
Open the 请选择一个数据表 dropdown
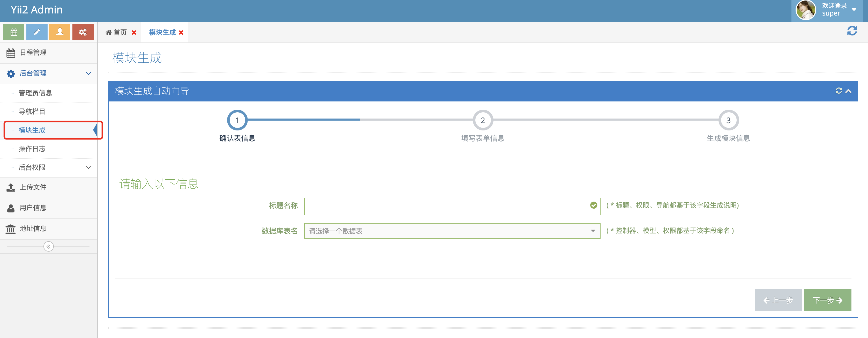point(452,231)
